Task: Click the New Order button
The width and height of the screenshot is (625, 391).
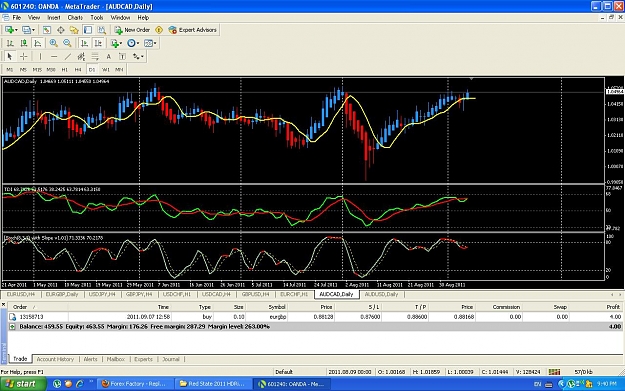Action: 132,30
